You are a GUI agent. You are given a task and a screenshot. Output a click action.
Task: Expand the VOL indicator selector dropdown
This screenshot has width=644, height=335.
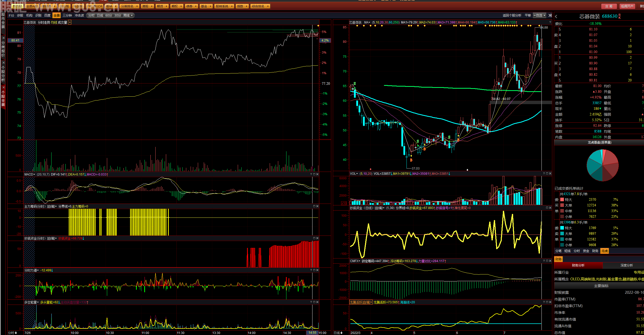pyautogui.click(x=357, y=174)
